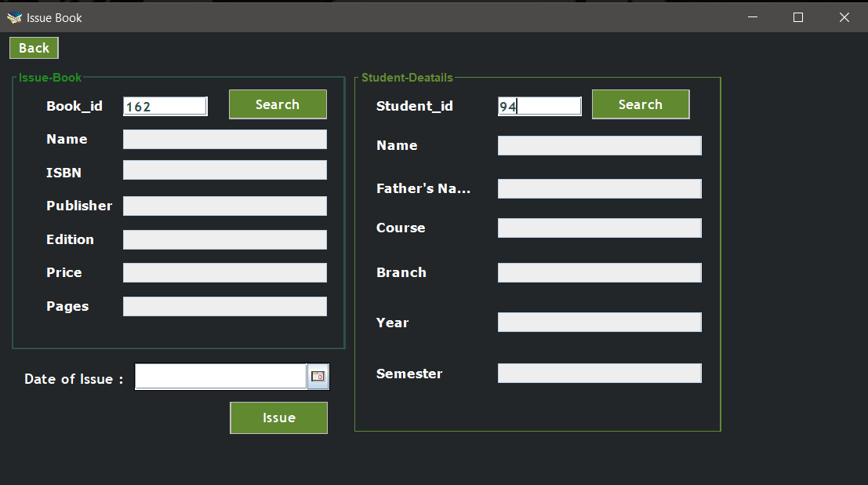
Task: Click the "Date of Issue :" label
Action: [x=74, y=379]
